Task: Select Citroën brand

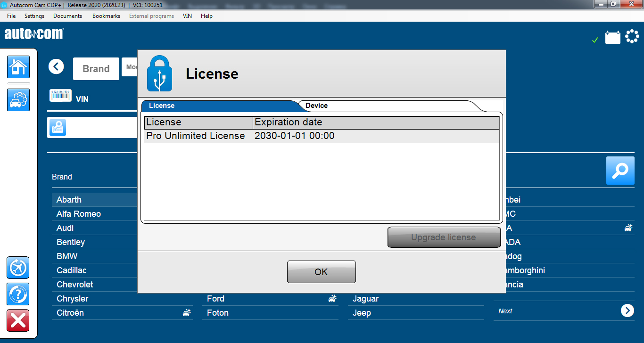Action: click(70, 313)
